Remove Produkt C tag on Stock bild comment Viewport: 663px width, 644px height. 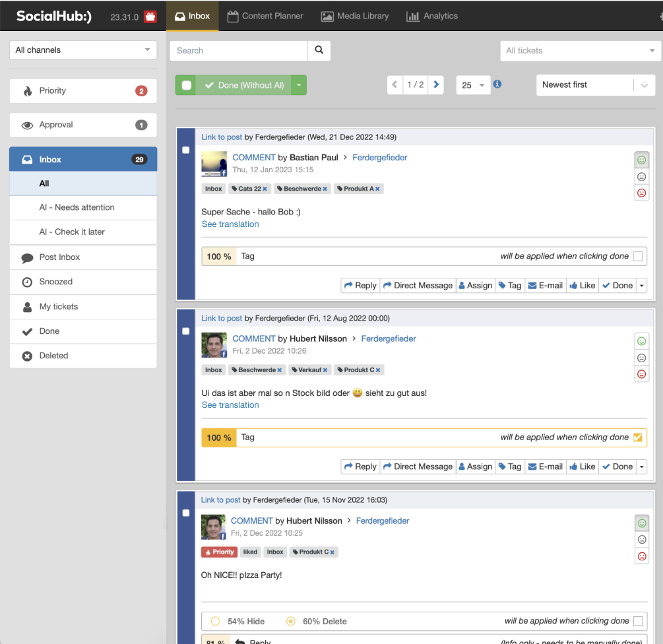tap(377, 370)
